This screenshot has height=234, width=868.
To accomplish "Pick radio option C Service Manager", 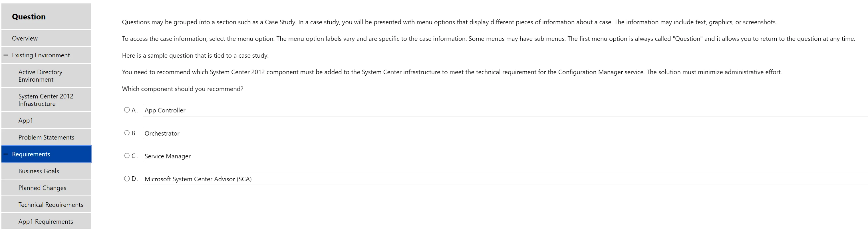I will (x=127, y=156).
